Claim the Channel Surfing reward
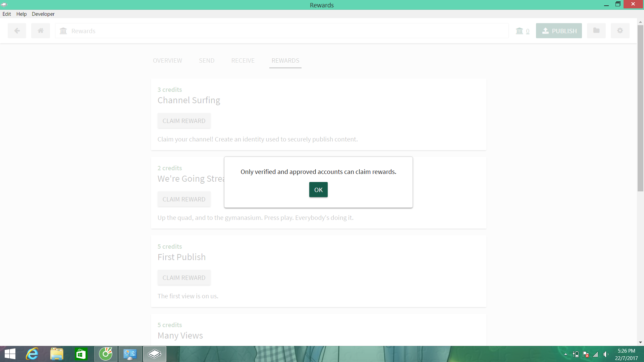Image resolution: width=644 pixels, height=362 pixels. tap(184, 121)
